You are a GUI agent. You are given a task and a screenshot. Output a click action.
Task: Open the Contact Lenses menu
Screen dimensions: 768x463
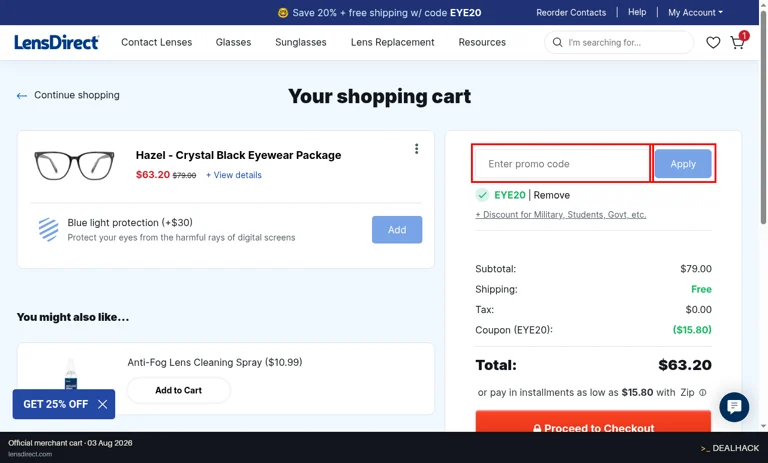(x=157, y=42)
